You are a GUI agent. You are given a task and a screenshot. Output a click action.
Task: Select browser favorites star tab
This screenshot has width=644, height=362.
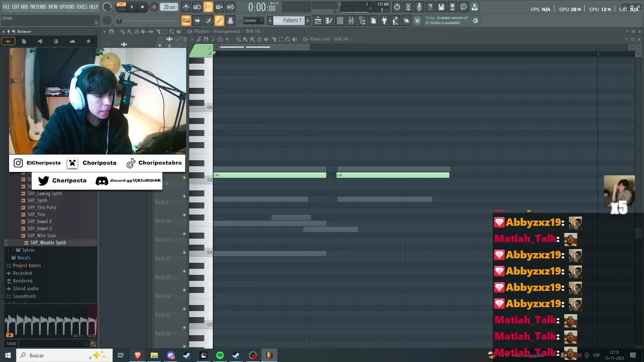click(89, 41)
